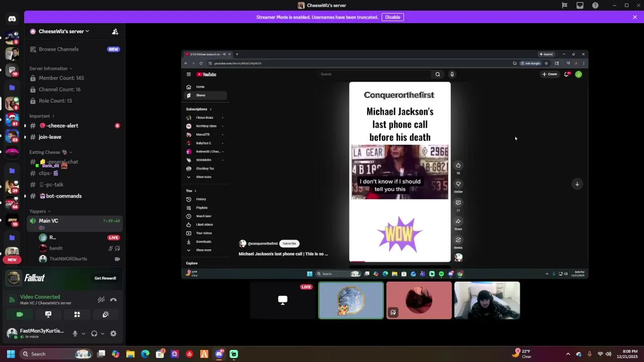Open the pc-talk channel
Viewport: 644px width, 362px height.
tap(75, 185)
